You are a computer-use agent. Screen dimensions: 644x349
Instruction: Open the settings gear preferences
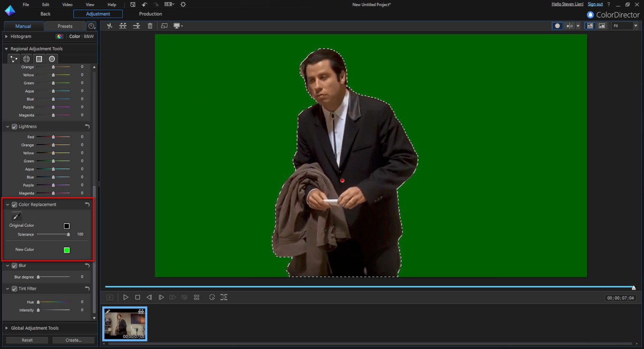(183, 4)
